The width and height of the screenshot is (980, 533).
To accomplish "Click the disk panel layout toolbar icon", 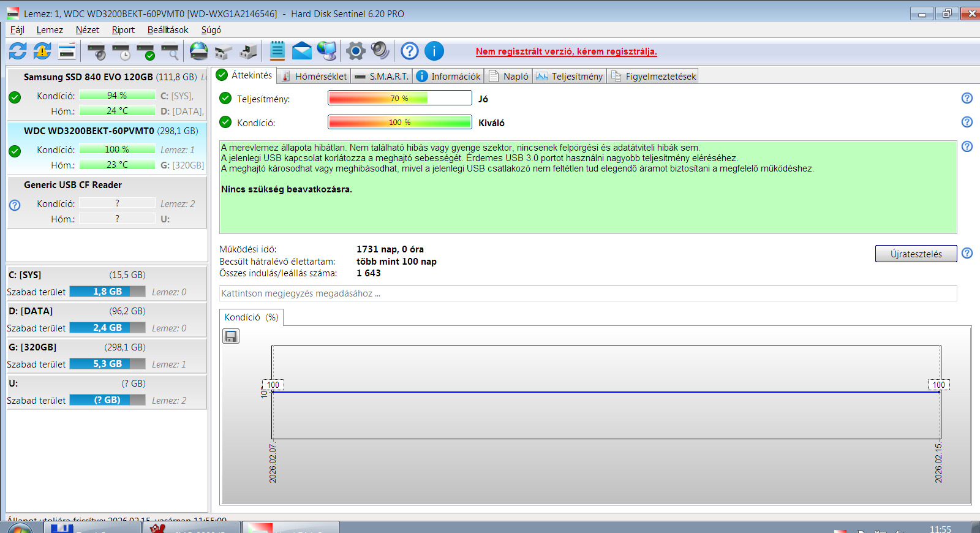I will pyautogui.click(x=67, y=51).
